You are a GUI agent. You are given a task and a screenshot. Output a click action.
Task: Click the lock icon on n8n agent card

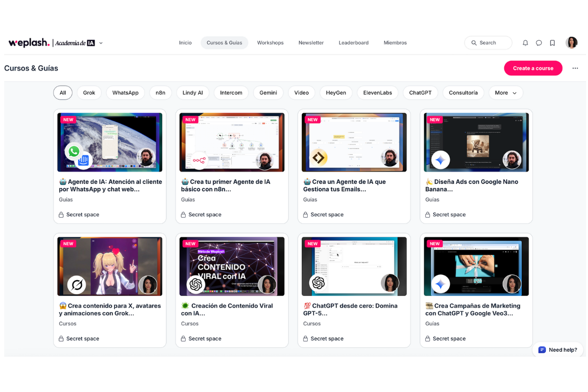pos(183,215)
